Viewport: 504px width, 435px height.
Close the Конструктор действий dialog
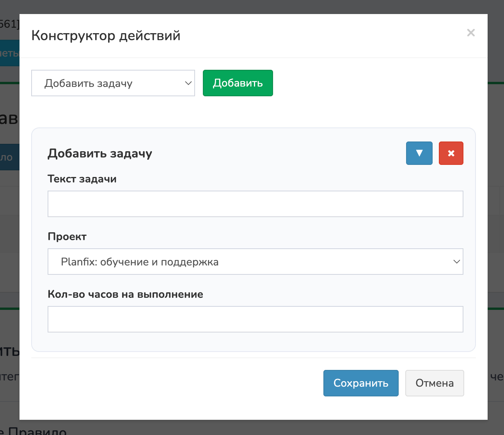pos(471,33)
